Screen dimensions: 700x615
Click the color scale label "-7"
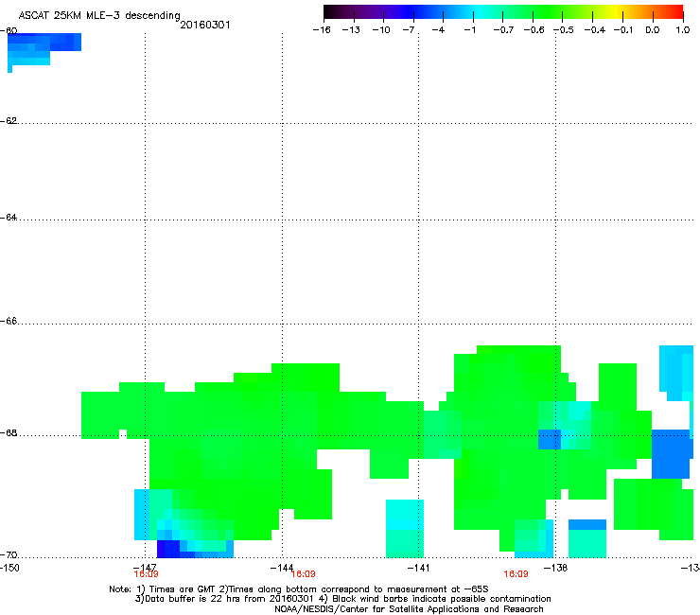(409, 30)
